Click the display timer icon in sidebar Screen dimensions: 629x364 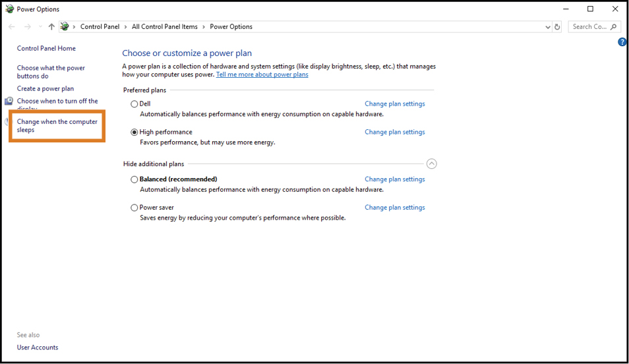[9, 101]
